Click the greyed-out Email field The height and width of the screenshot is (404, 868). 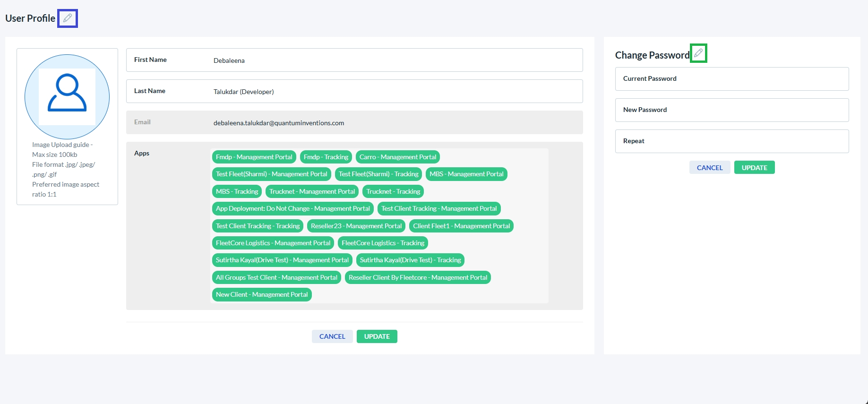tap(354, 123)
